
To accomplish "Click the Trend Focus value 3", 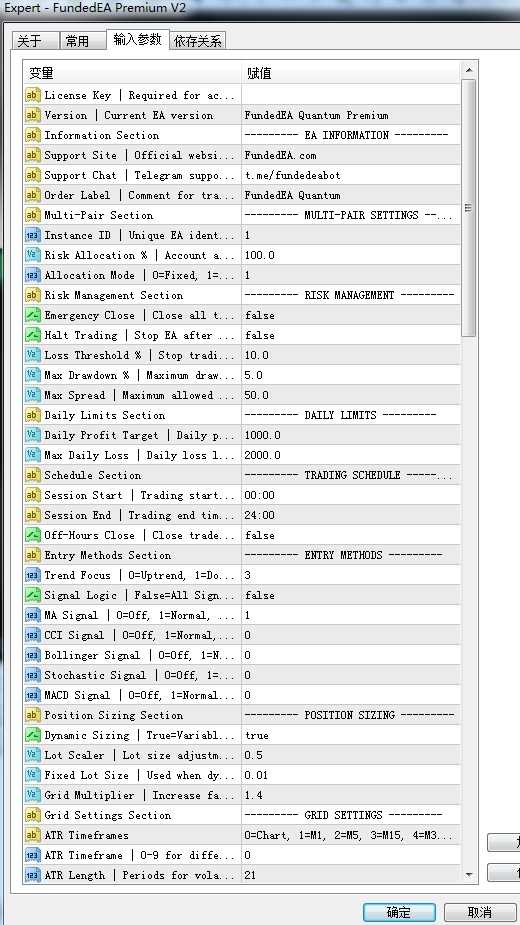I will tap(247, 575).
